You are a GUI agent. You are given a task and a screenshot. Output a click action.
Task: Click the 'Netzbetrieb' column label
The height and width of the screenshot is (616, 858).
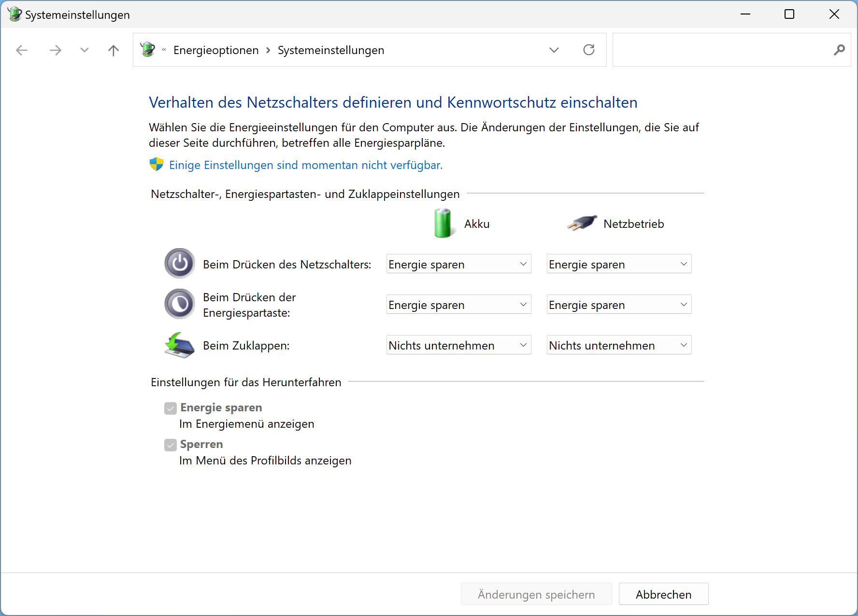tap(634, 224)
